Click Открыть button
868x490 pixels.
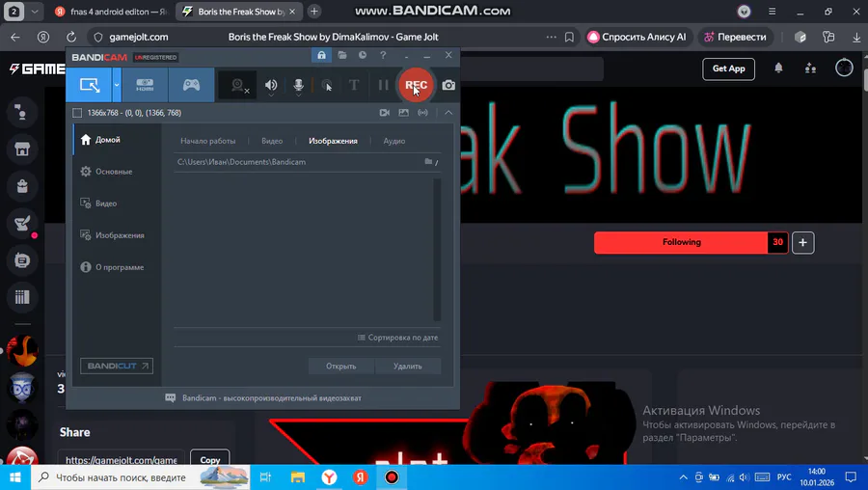click(341, 366)
